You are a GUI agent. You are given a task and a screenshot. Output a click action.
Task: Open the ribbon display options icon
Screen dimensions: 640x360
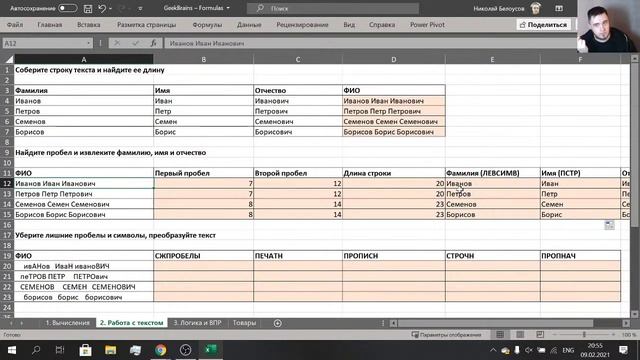pyautogui.click(x=559, y=8)
